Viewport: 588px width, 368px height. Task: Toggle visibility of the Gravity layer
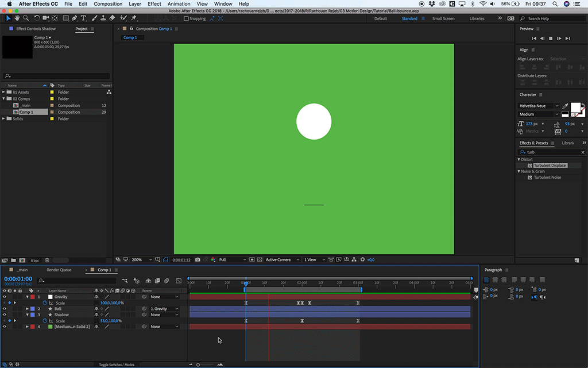(x=5, y=297)
